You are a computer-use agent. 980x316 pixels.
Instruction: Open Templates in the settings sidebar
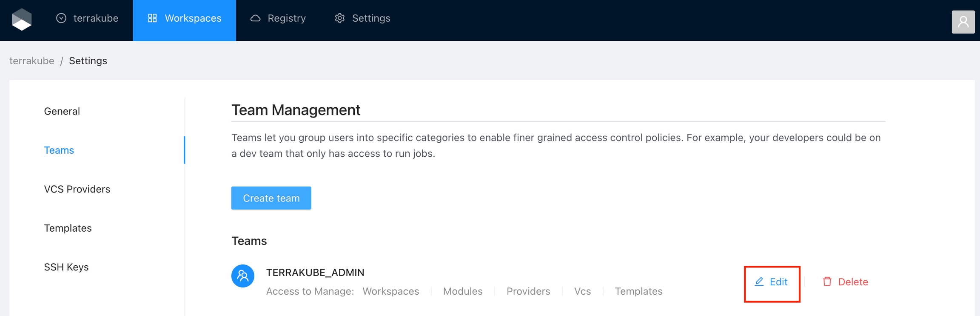click(x=68, y=228)
